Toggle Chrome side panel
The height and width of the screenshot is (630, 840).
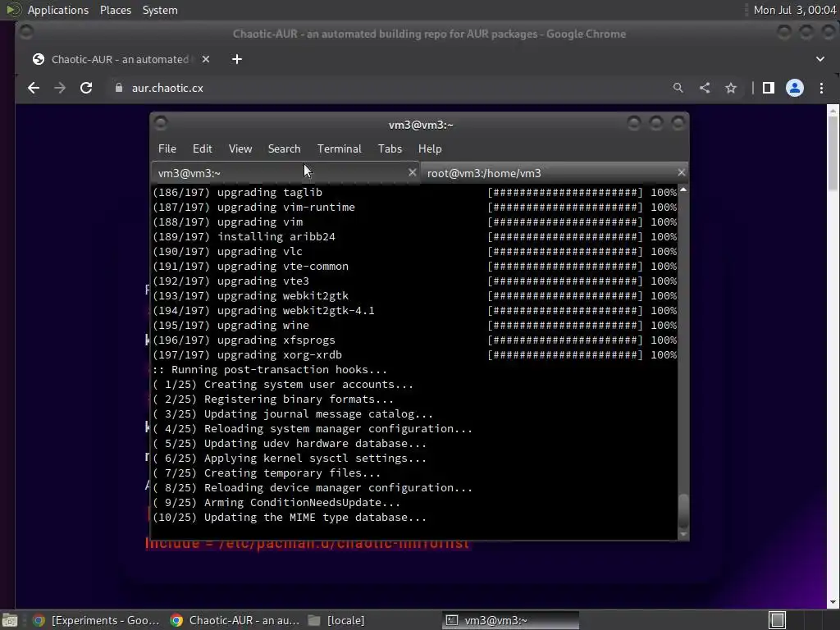(768, 88)
